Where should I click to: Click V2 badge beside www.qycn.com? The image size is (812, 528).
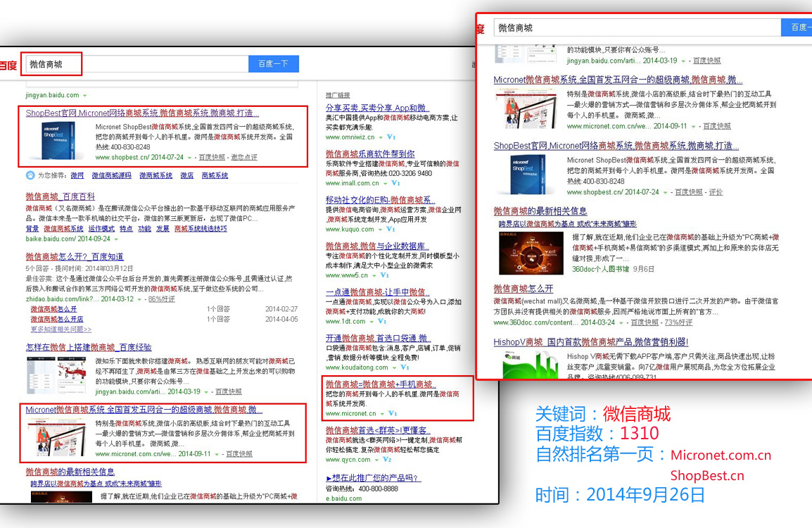tap(388, 460)
